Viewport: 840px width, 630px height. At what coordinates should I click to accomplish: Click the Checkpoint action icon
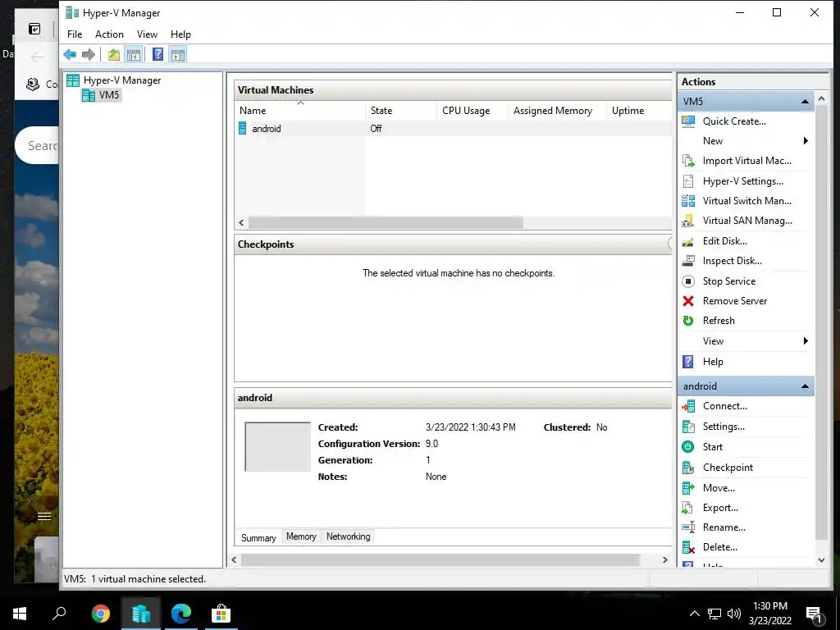(x=688, y=468)
